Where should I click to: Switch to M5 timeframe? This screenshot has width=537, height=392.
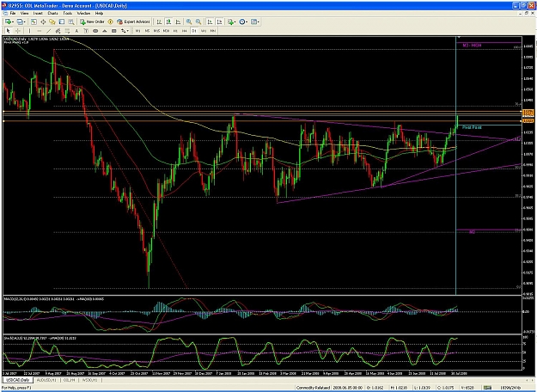click(x=147, y=31)
